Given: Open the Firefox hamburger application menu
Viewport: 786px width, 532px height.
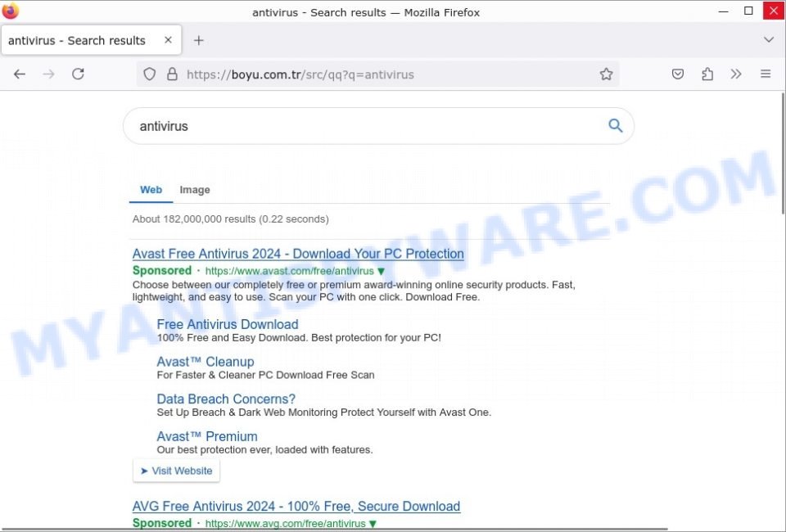Looking at the screenshot, I should tap(766, 74).
